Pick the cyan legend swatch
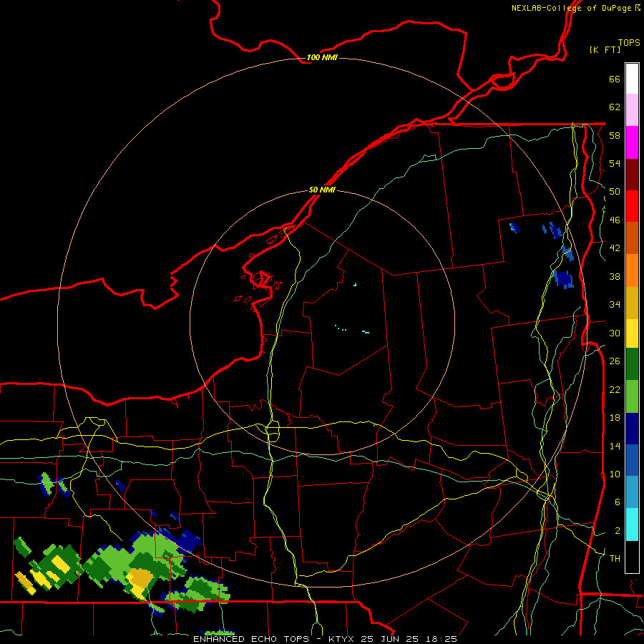The height and width of the screenshot is (644, 644). click(632, 525)
